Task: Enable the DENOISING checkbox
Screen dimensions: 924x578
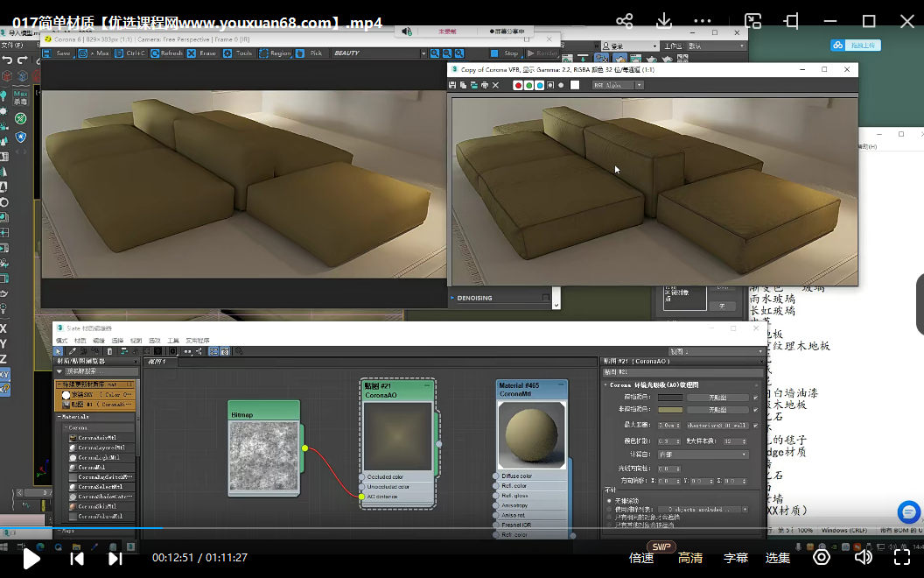Action: (546, 298)
